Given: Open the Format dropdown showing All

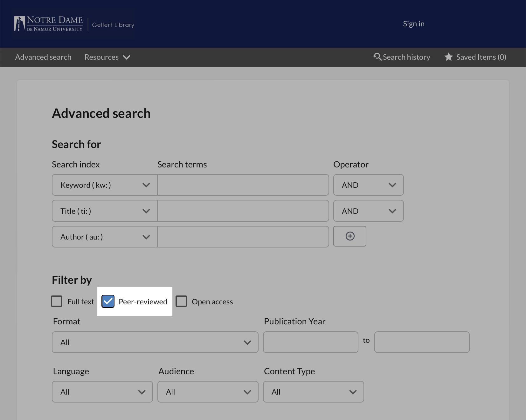Looking at the screenshot, I should pyautogui.click(x=155, y=342).
